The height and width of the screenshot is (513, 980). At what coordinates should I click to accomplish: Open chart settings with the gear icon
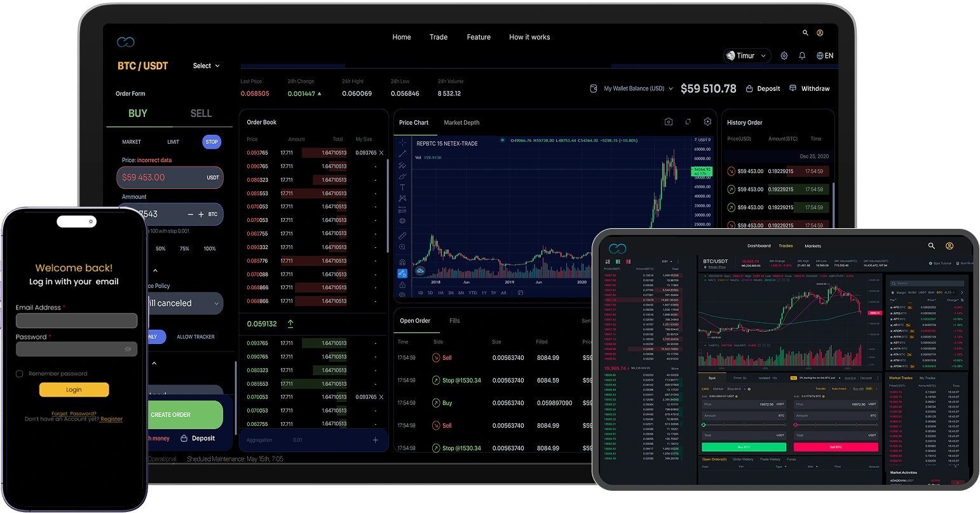(x=708, y=121)
